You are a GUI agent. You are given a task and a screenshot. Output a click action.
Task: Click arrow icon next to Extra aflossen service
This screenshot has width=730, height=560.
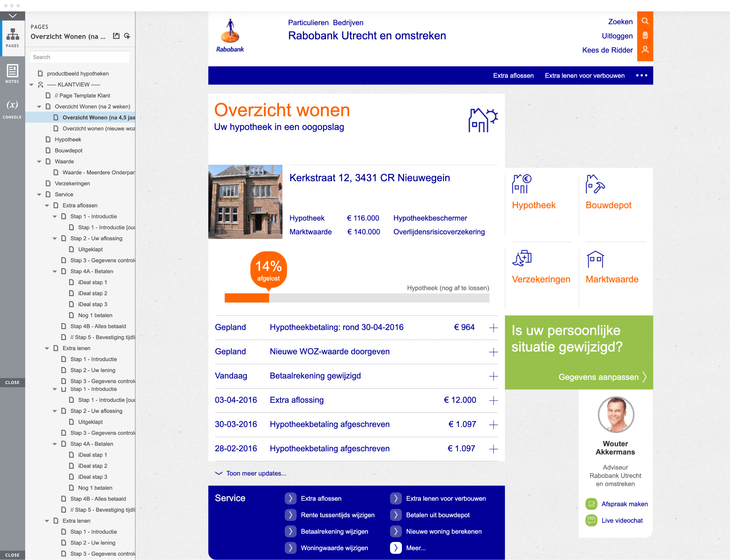pos(290,498)
